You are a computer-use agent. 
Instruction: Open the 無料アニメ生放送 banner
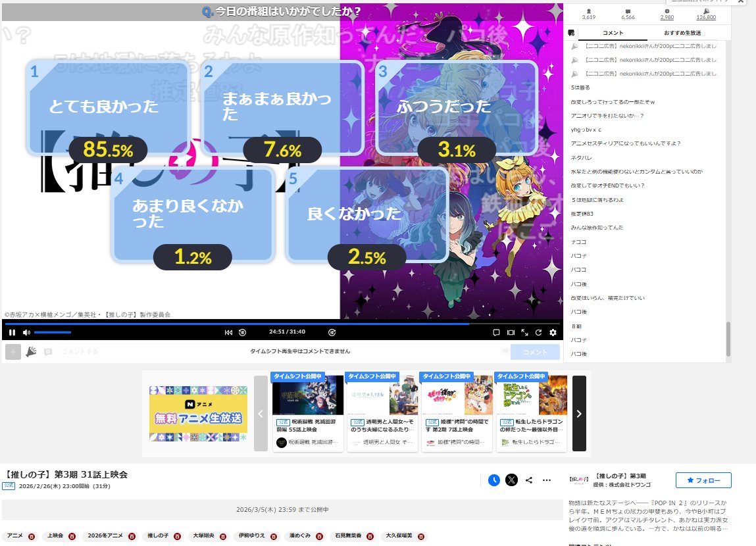[198, 414]
